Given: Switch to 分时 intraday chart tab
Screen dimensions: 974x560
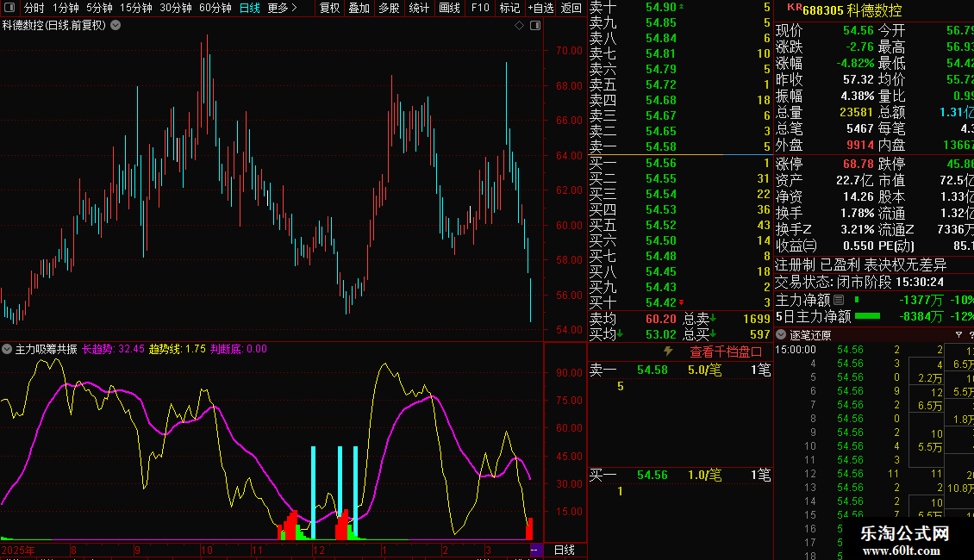Looking at the screenshot, I should pos(34,8).
